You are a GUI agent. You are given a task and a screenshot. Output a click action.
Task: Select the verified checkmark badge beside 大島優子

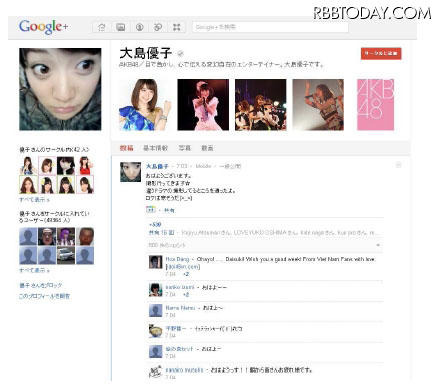[x=180, y=53]
